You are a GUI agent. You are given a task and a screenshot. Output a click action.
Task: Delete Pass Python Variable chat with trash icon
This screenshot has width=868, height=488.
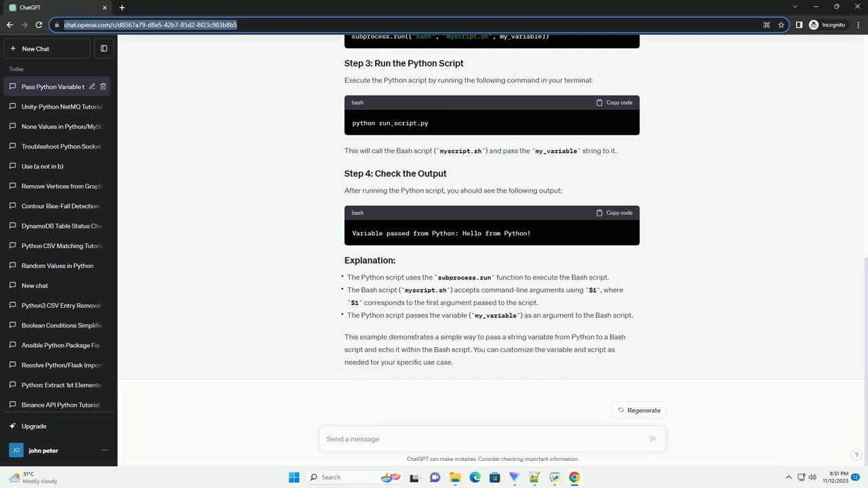[103, 87]
